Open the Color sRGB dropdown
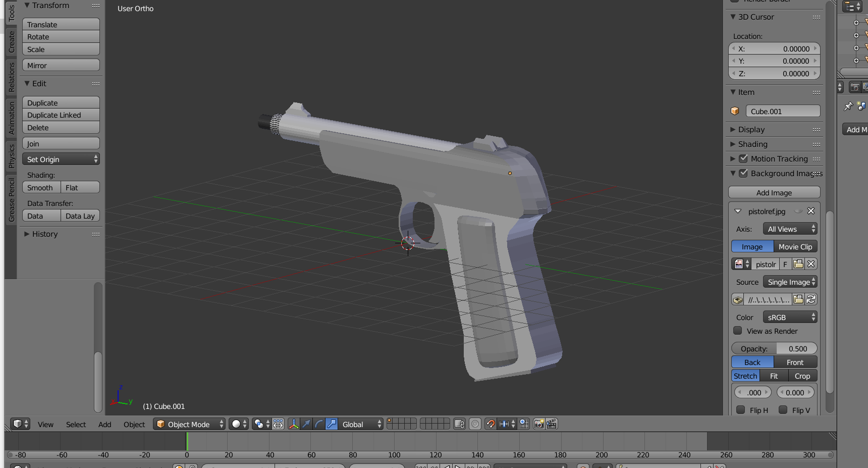The image size is (868, 468). point(790,317)
